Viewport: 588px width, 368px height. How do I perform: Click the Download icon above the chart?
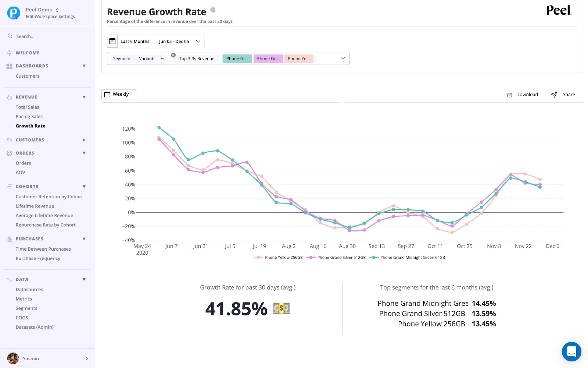coord(510,95)
